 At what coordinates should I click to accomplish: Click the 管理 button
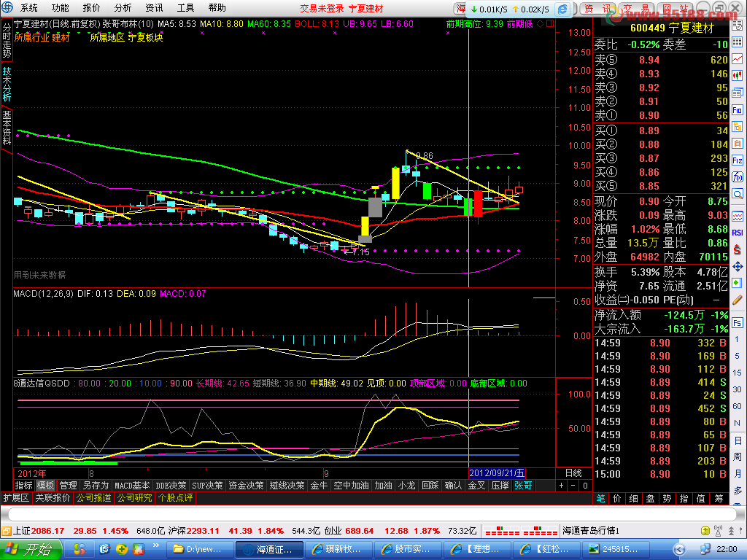[68, 485]
